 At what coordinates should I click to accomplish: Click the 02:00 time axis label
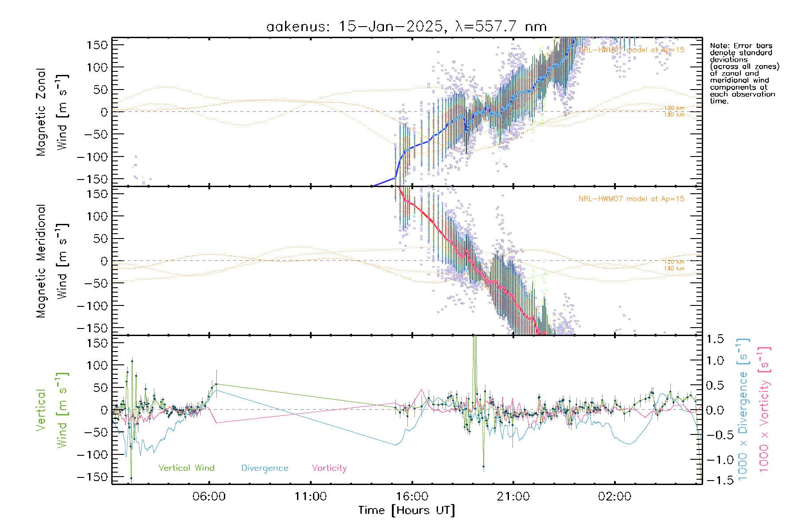point(614,497)
